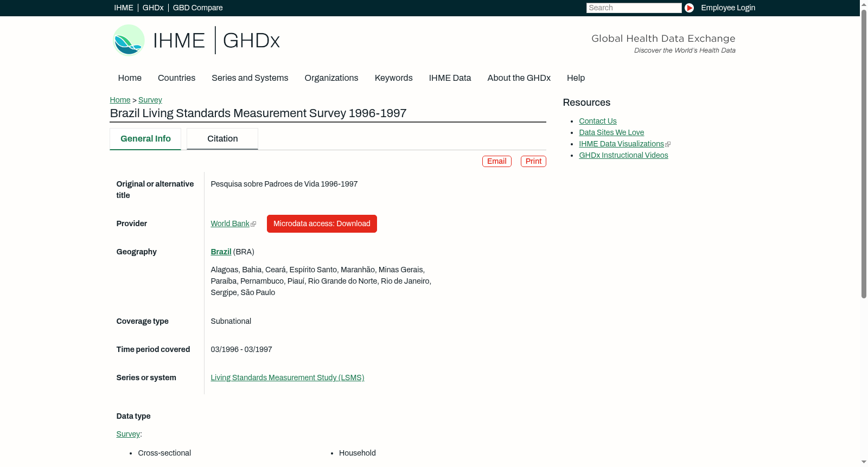Click Microdata access: Download button

(322, 224)
